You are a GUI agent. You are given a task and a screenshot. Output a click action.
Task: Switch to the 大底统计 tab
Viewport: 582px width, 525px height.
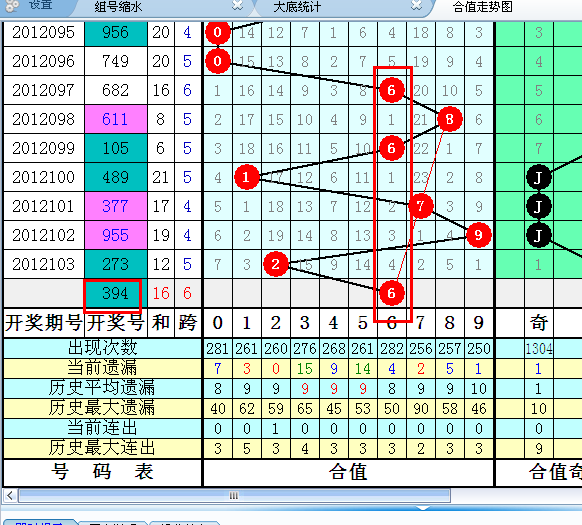click(297, 7)
